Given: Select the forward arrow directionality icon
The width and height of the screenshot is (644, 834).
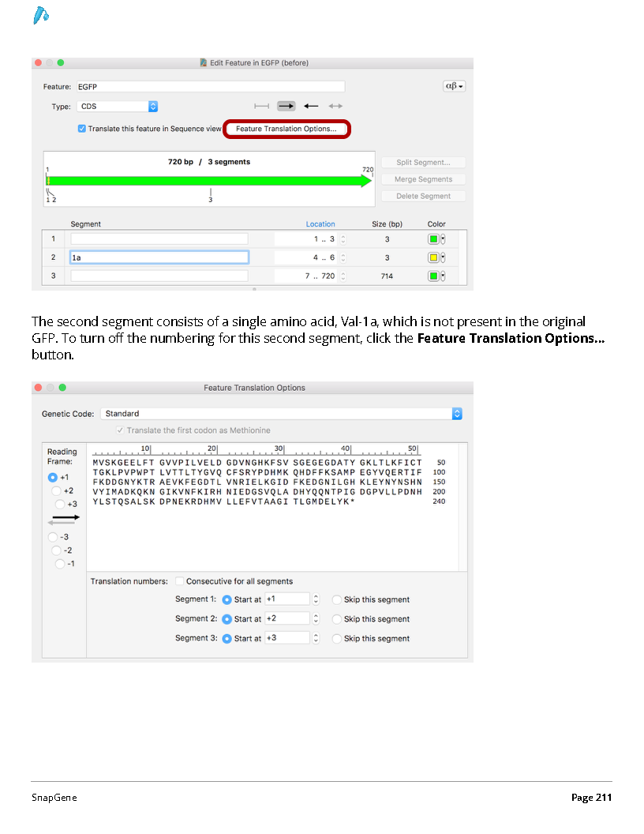Looking at the screenshot, I should tap(286, 107).
